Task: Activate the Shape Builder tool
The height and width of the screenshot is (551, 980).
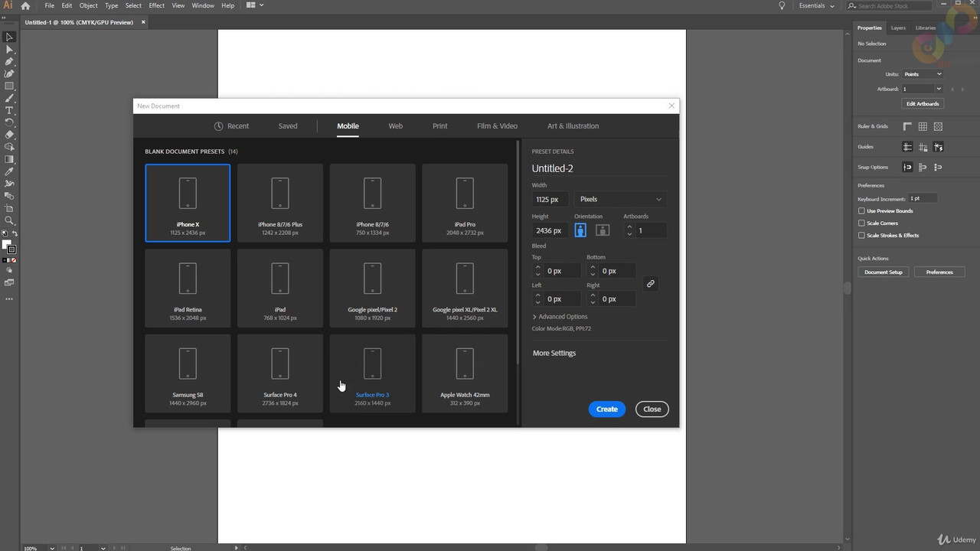Action: pos(9,147)
